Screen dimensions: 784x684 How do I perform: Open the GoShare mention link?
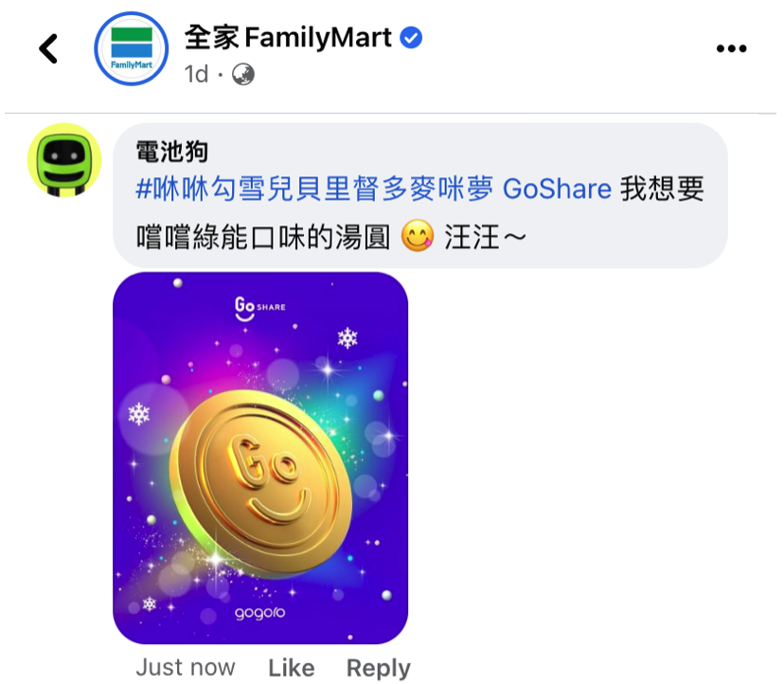pos(557,189)
